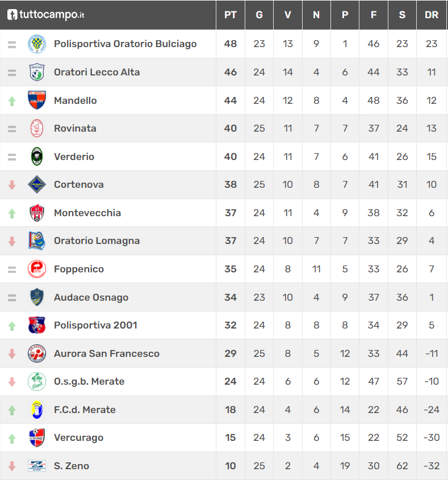Open the Foppenico red logo
This screenshot has width=448, height=480.
[37, 269]
